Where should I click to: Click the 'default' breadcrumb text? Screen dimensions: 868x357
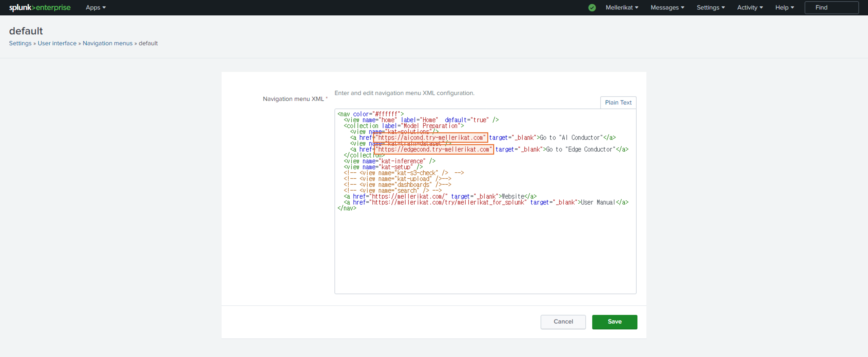(x=148, y=43)
